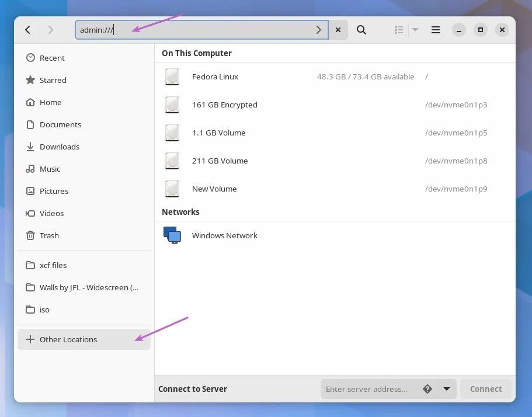Viewport: 532px width, 417px height.
Task: Open Downloads in the sidebar
Action: pos(84,147)
